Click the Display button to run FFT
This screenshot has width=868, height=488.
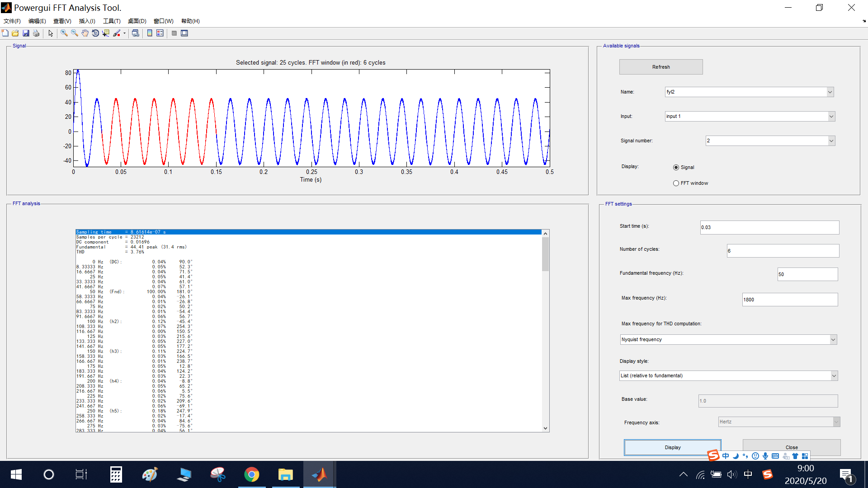672,447
